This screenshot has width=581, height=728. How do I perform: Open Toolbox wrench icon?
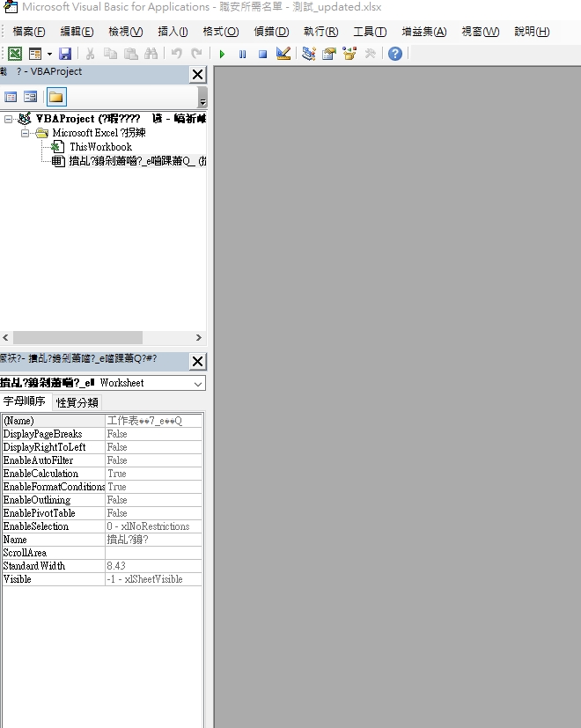[x=370, y=54]
